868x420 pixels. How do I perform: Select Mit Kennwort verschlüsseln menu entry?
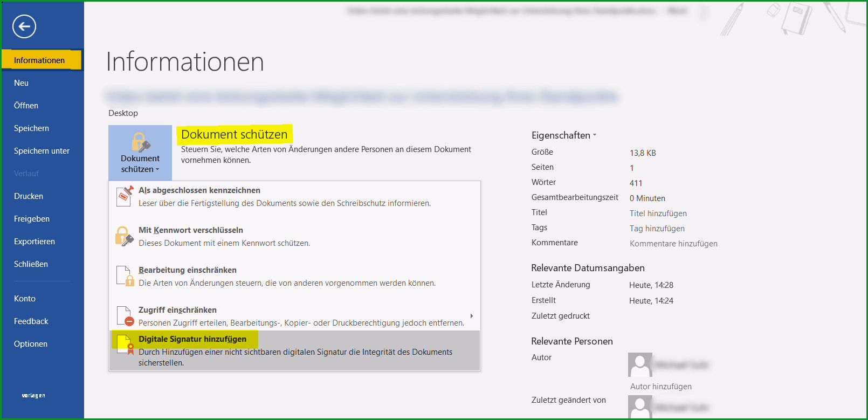[294, 236]
